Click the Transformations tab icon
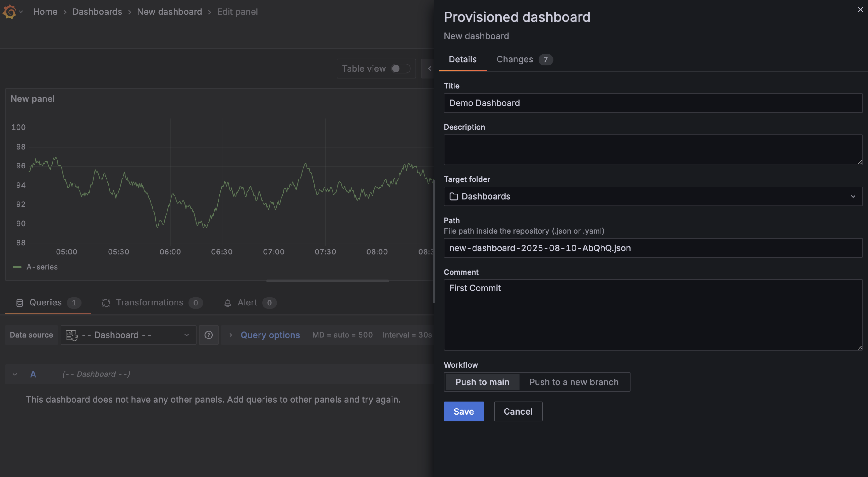 pyautogui.click(x=106, y=303)
